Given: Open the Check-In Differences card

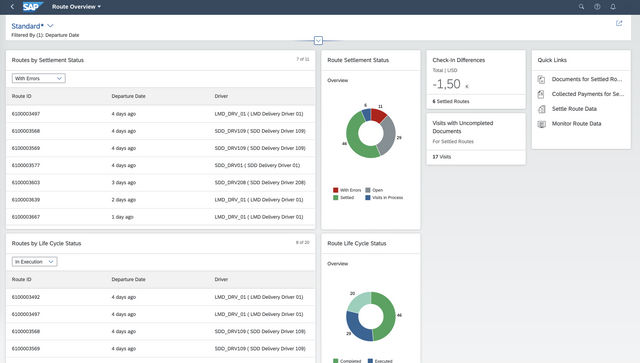Looking at the screenshot, I should click(x=476, y=80).
